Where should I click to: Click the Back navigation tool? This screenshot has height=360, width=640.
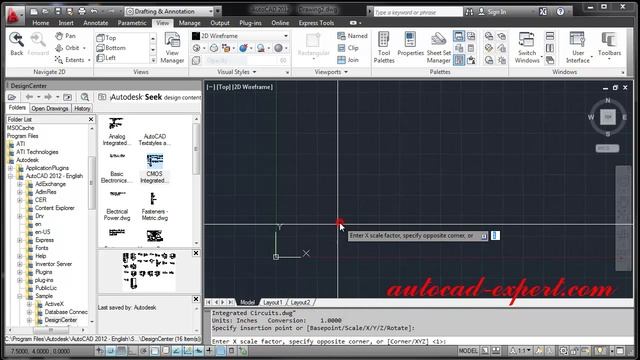coord(16,44)
